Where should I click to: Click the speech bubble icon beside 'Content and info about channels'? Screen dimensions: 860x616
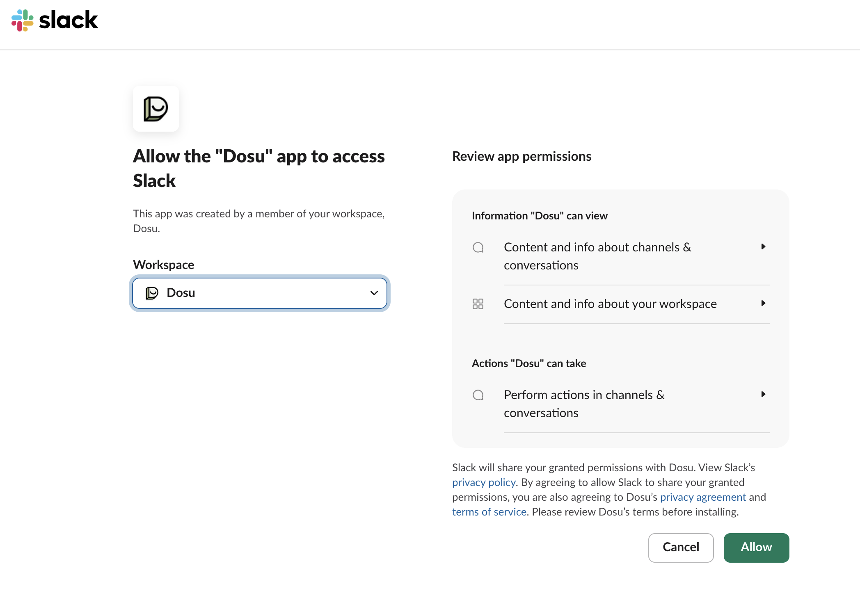(478, 247)
